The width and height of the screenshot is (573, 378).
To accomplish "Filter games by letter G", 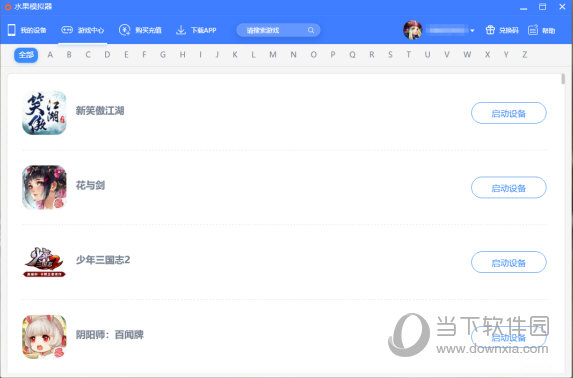I will [x=163, y=55].
